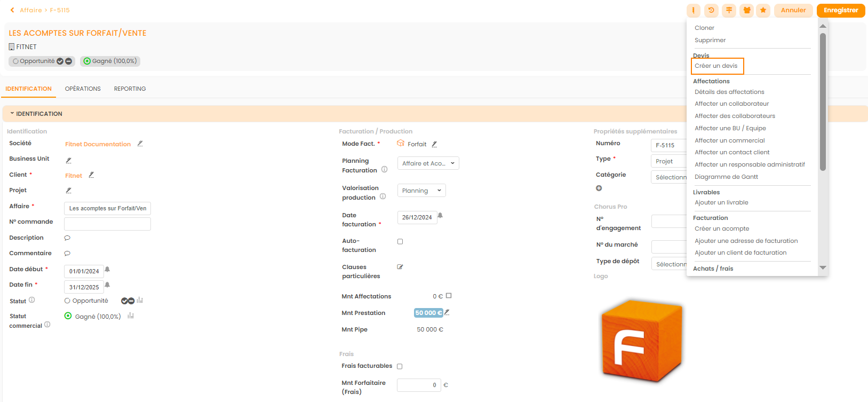Open the Planning Facturation dropdown
Screen dimensions: 868x402
click(428, 163)
